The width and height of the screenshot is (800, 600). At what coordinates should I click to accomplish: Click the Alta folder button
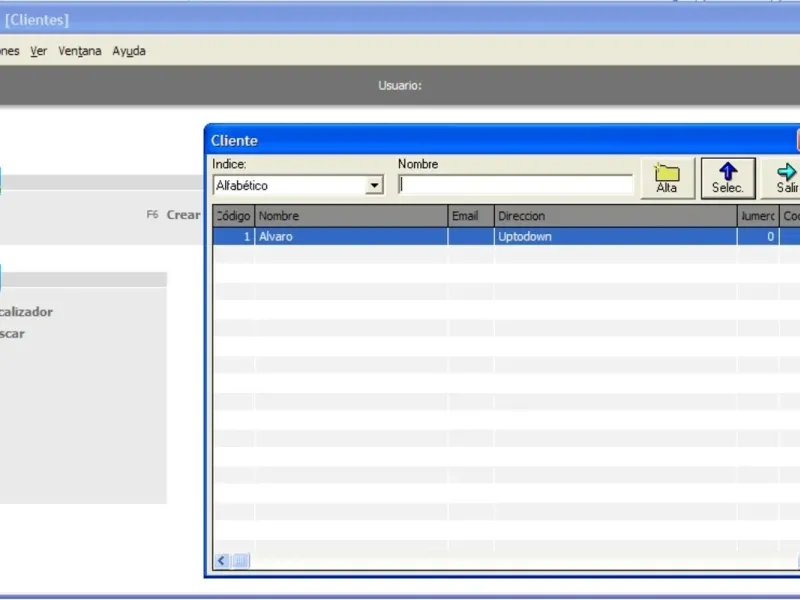pyautogui.click(x=667, y=178)
